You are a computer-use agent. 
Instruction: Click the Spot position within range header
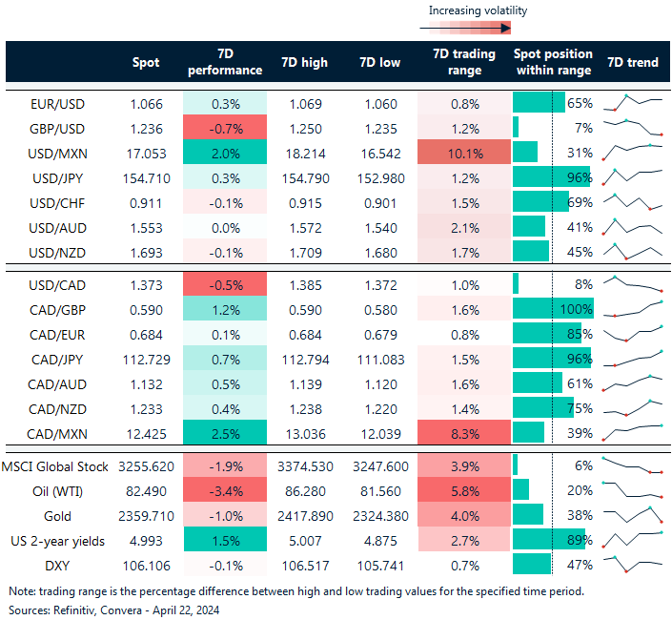553,62
